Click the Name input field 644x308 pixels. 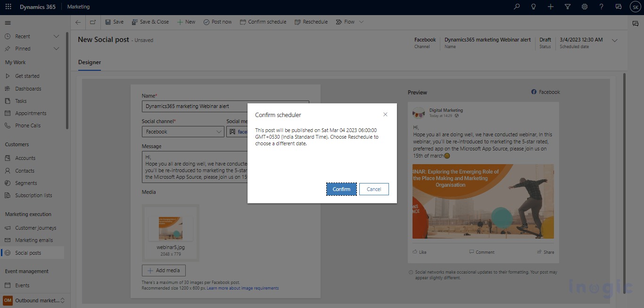(225, 106)
